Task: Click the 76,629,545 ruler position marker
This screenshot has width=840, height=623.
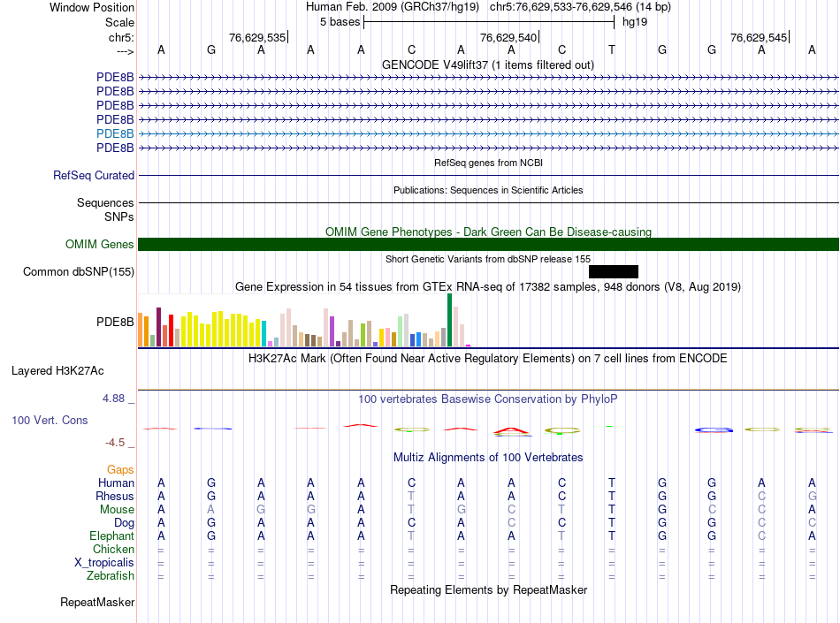Action: point(760,37)
